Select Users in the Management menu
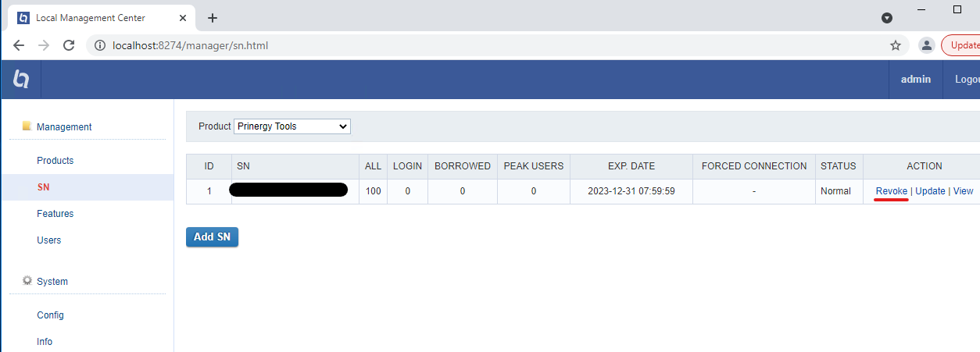 pyautogui.click(x=48, y=240)
